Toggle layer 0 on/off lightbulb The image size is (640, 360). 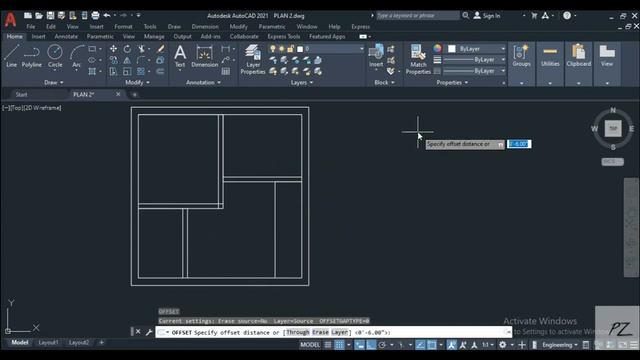[273, 49]
